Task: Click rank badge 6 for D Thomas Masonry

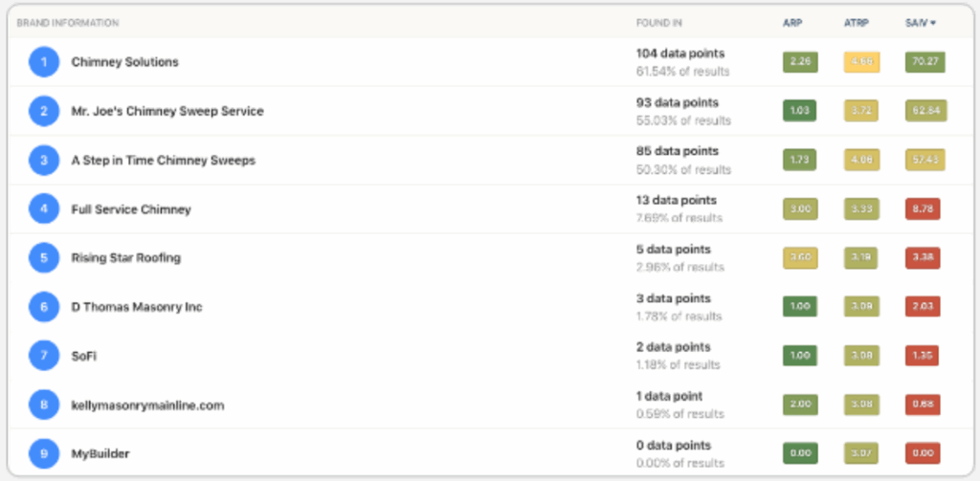Action: (x=43, y=307)
